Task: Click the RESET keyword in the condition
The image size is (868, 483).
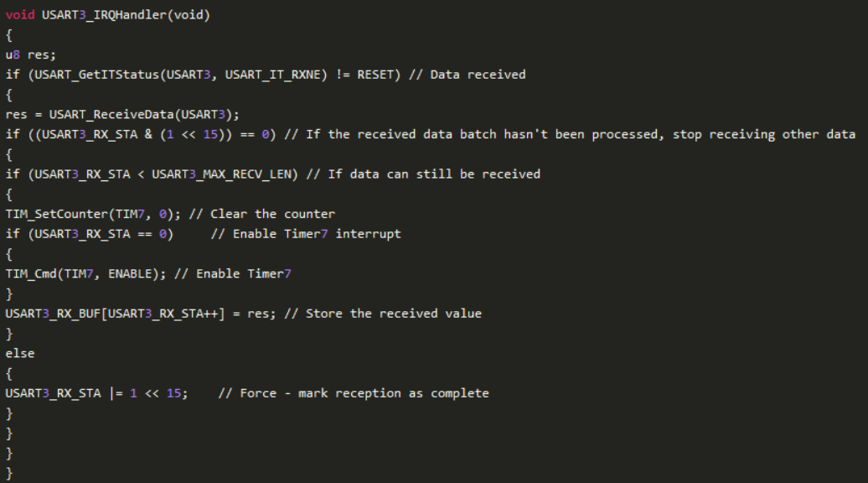Action: coord(380,75)
